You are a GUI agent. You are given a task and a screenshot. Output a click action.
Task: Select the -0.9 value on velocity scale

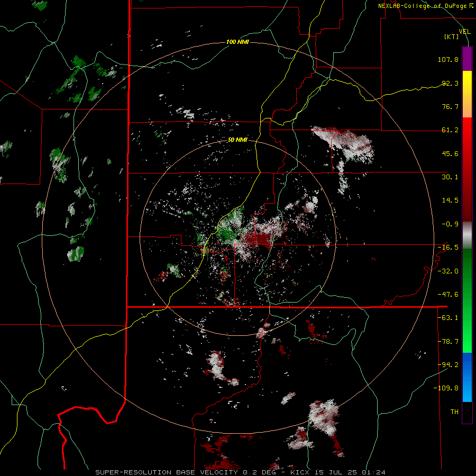450,224
